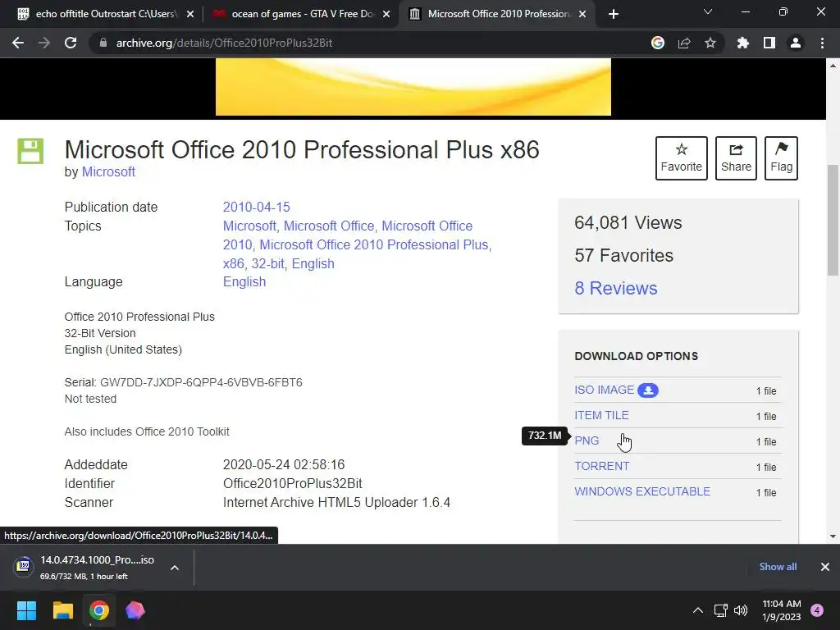The width and height of the screenshot is (840, 630).
Task: Click the padlock site info icon
Action: (x=103, y=43)
